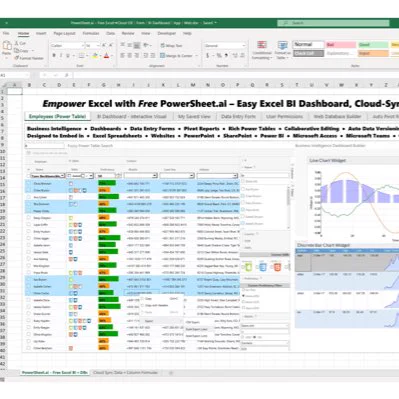Apply the Good cell style swatch
The height and width of the screenshot is (399, 399).
[373, 45]
